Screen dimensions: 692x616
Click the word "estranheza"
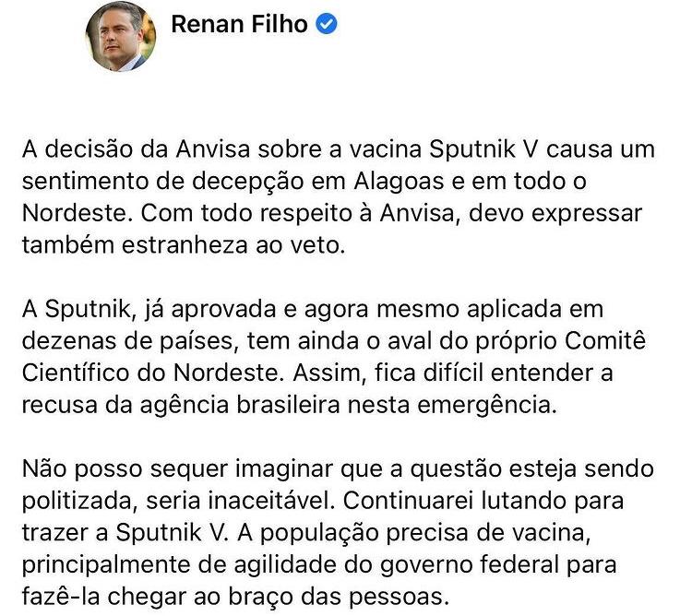pos(185,245)
